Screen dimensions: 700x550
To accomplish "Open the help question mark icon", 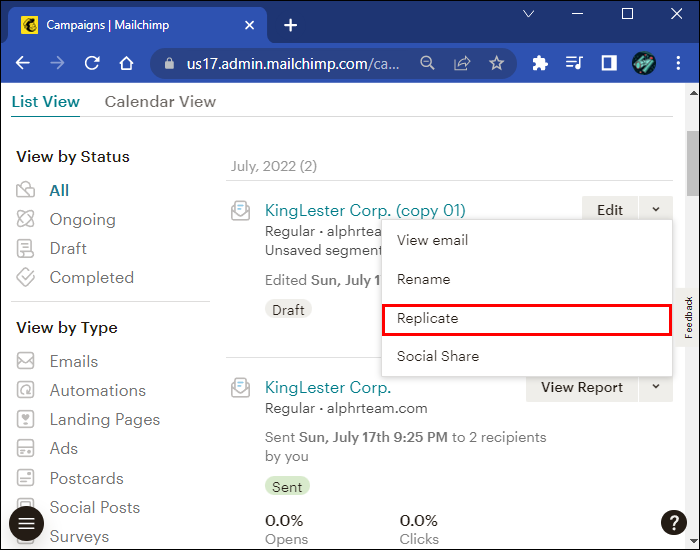I will pos(673,522).
